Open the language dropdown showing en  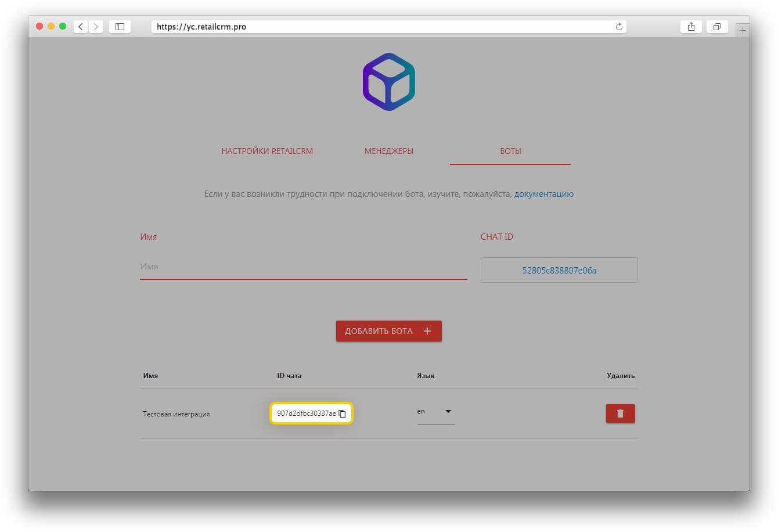(x=435, y=412)
